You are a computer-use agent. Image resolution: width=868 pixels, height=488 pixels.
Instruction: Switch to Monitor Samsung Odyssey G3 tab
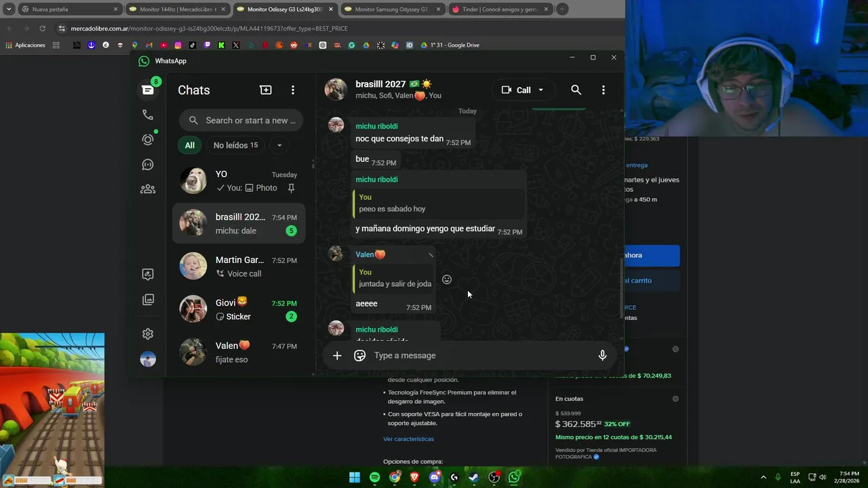[392, 9]
